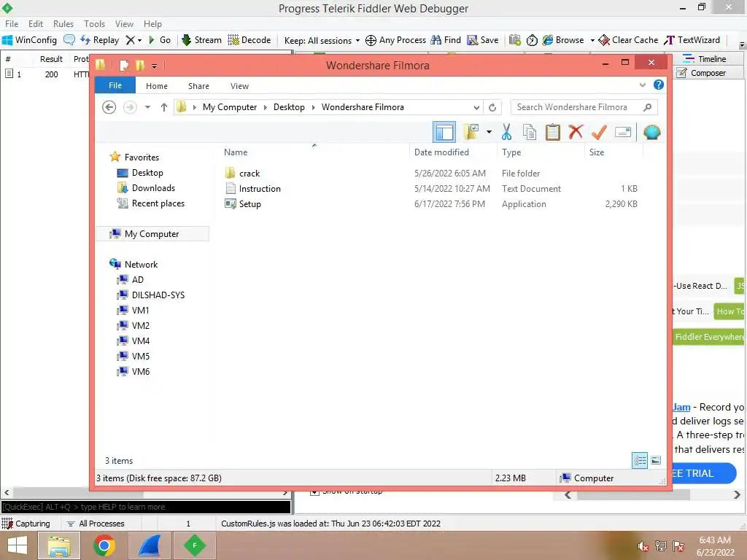
Task: Open the File menu in Fiddler
Action: click(x=12, y=24)
